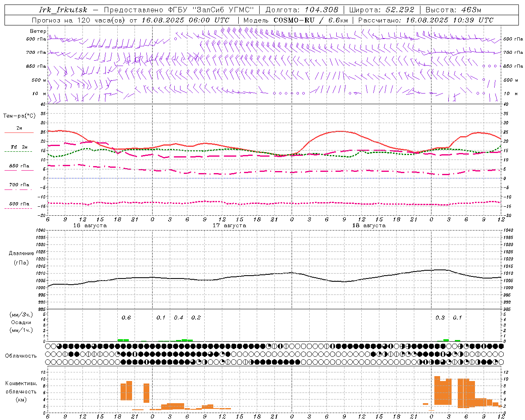Screen dimensions: 525x420
Task: Click the Ветер wind panel label
Action: [x=38, y=31]
